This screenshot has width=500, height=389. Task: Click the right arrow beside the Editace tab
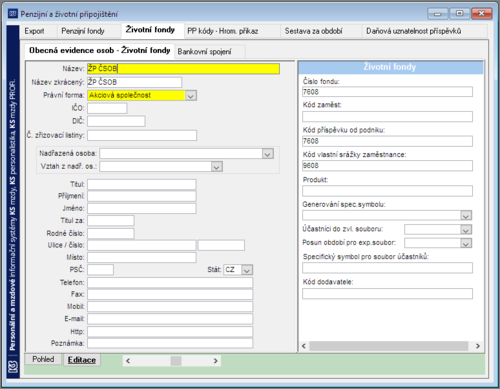coord(215,361)
